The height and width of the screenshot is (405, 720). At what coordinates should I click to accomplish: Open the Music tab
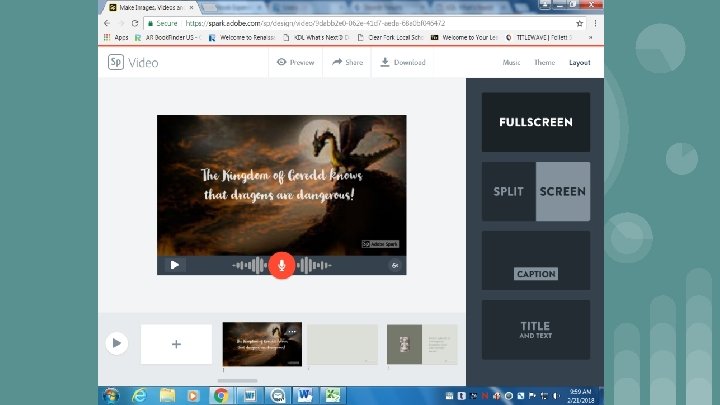[511, 62]
